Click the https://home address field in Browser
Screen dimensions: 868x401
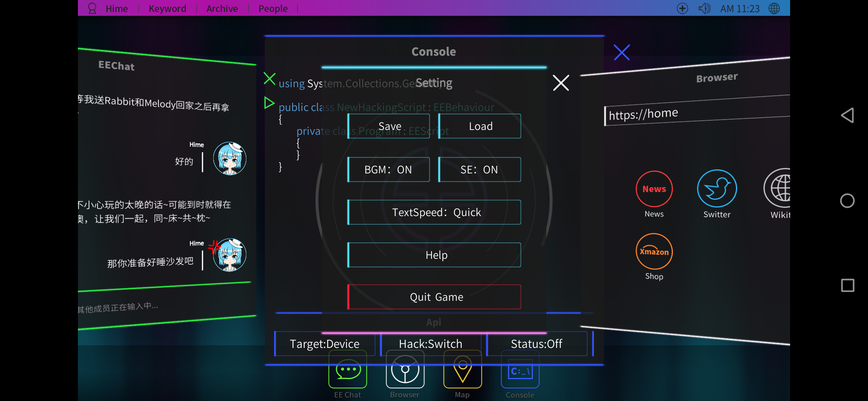pos(697,111)
